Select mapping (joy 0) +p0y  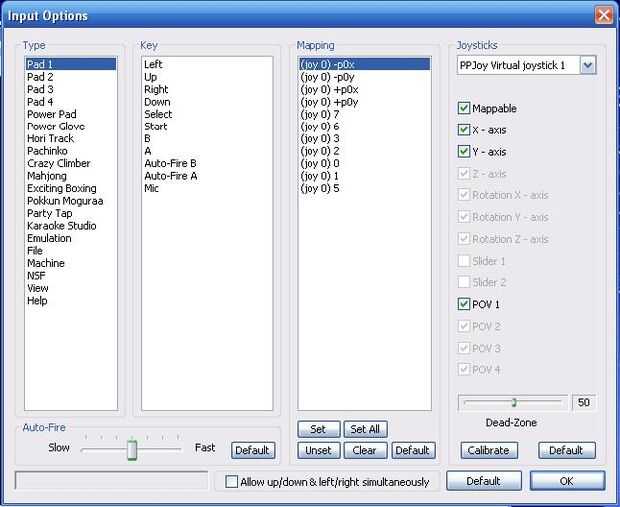tap(364, 102)
